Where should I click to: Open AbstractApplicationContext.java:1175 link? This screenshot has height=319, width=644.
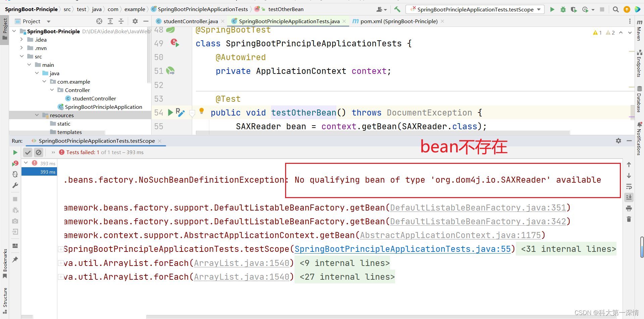[450, 235]
